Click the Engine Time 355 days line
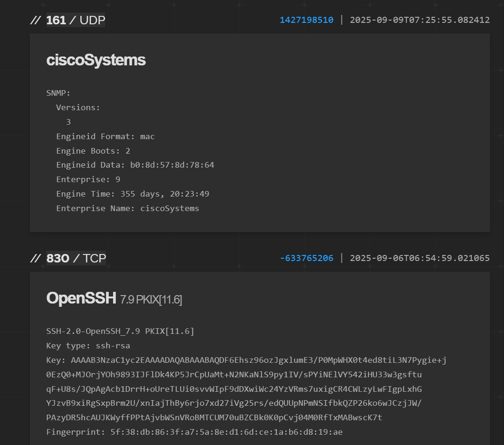The height and width of the screenshot is (445, 504). click(x=133, y=194)
